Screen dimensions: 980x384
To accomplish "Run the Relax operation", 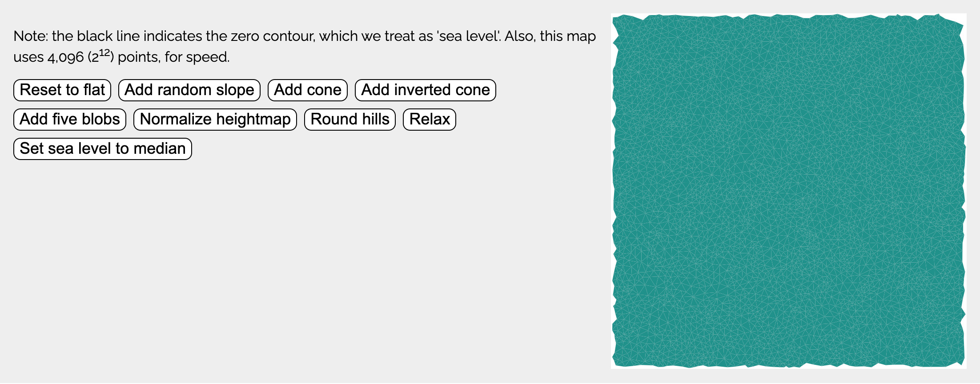I will coord(430,120).
